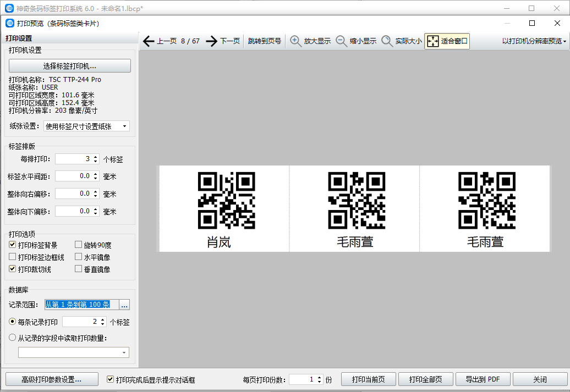Viewport: 570px width, 392px height.
Task: Click 打印机分辨率: 203 像素/英寸 text
Action: (53, 111)
